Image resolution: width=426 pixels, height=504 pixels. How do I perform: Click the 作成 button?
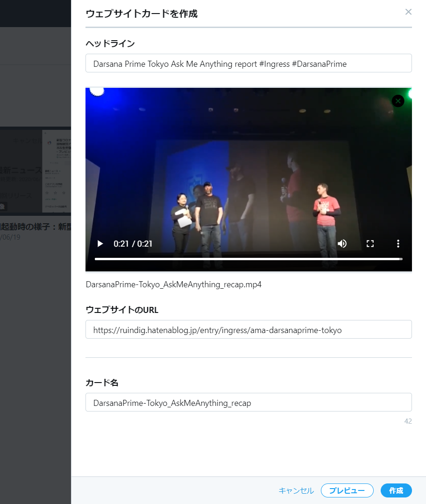(x=396, y=490)
